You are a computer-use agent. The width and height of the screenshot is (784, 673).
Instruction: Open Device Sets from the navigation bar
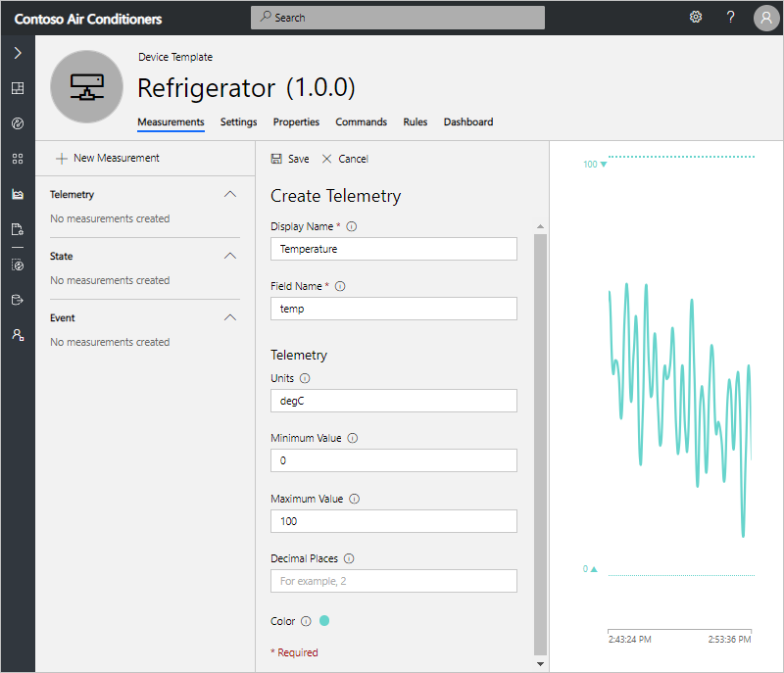[17, 159]
